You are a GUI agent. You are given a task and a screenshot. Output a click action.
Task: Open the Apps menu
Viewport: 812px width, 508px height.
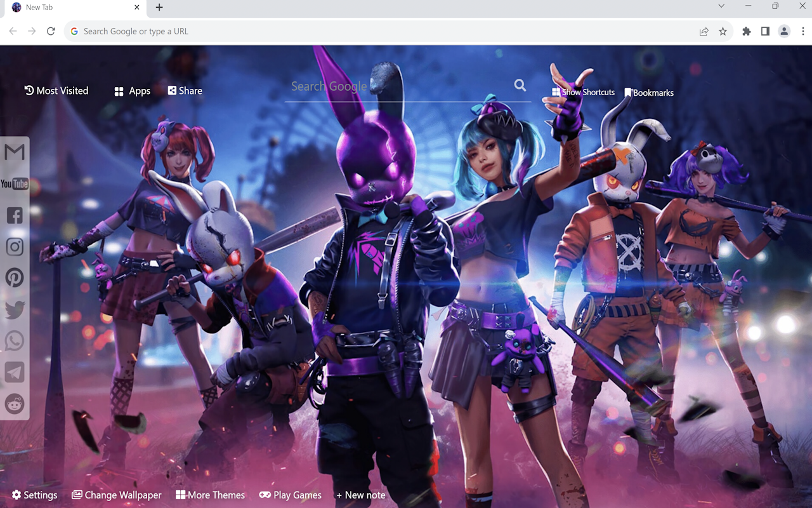pos(132,91)
